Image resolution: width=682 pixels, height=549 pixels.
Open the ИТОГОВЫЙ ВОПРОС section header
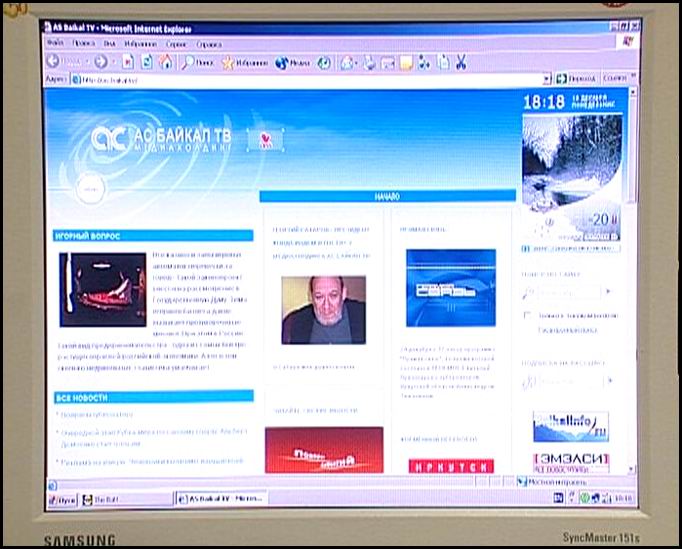point(153,236)
